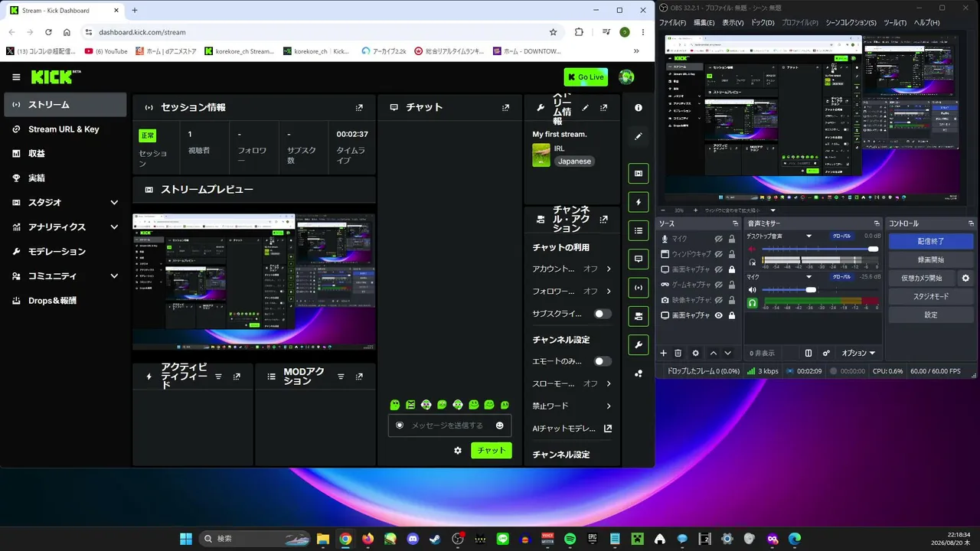Move the OBS source up
Screen dimensions: 980x551
pos(714,353)
